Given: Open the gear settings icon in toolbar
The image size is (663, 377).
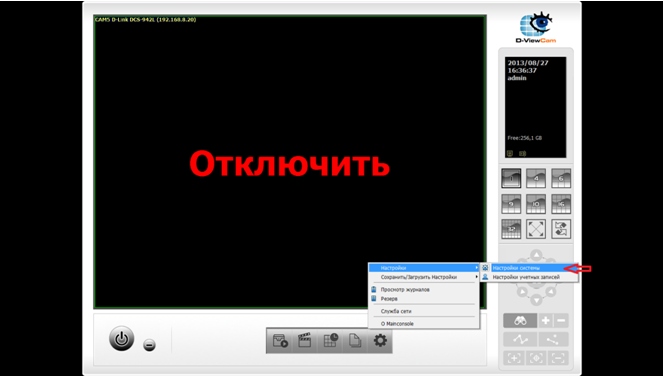Looking at the screenshot, I should (380, 340).
